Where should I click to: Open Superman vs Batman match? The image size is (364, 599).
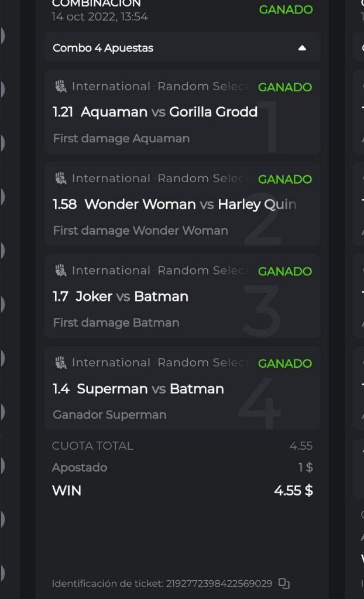point(150,389)
